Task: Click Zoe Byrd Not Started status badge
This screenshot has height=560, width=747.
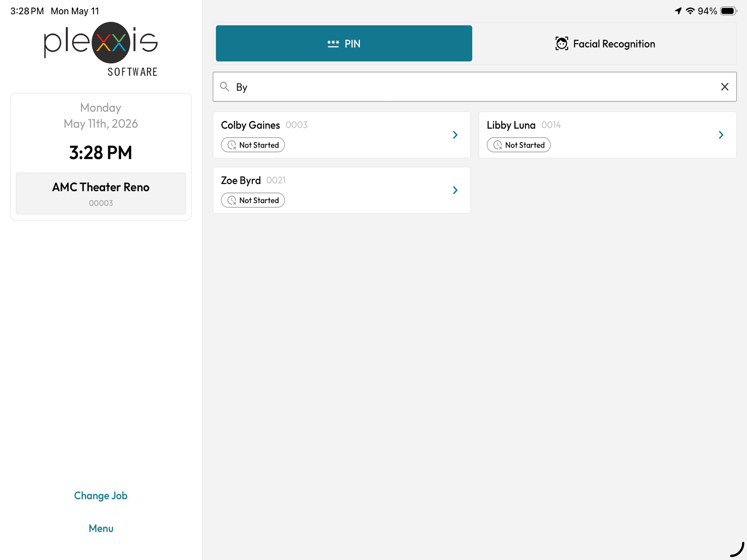Action: (253, 201)
